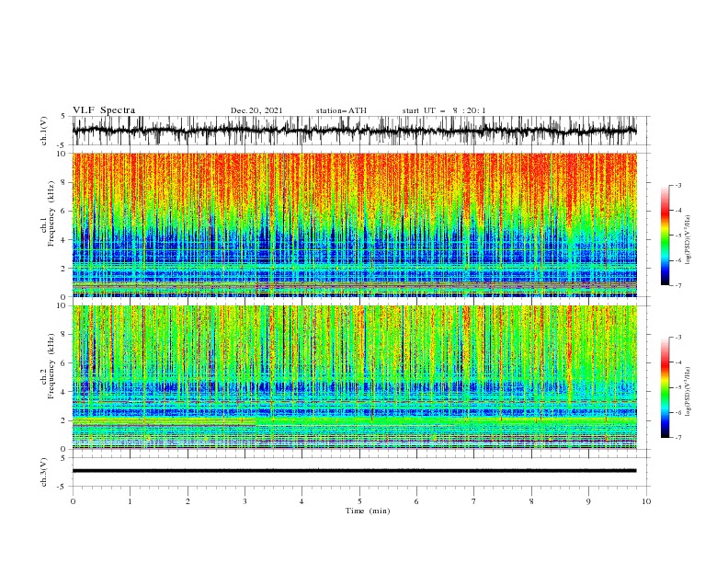728x563 pixels.
Task: Select the "start UT = 8 :20: 1" text
Action: click(x=444, y=110)
